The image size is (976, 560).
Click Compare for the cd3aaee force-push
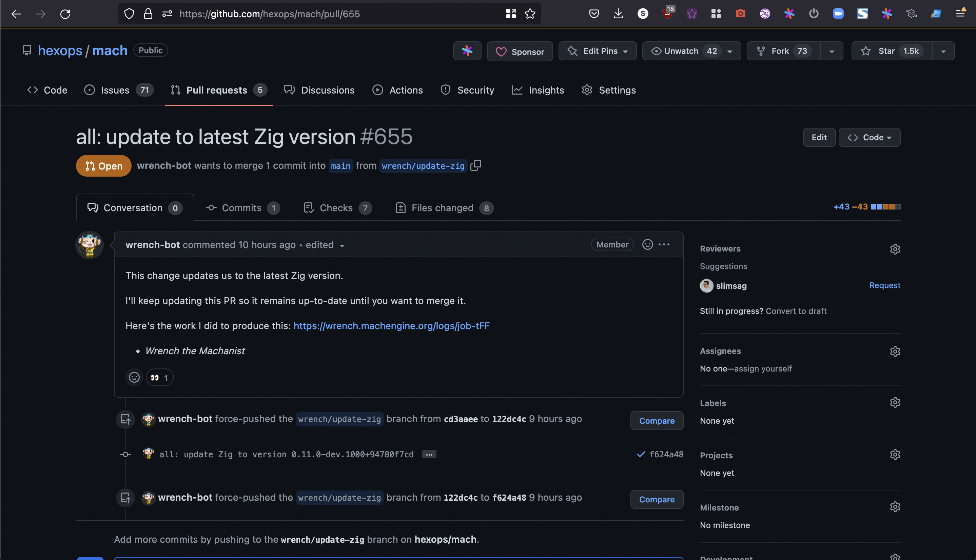coord(656,421)
